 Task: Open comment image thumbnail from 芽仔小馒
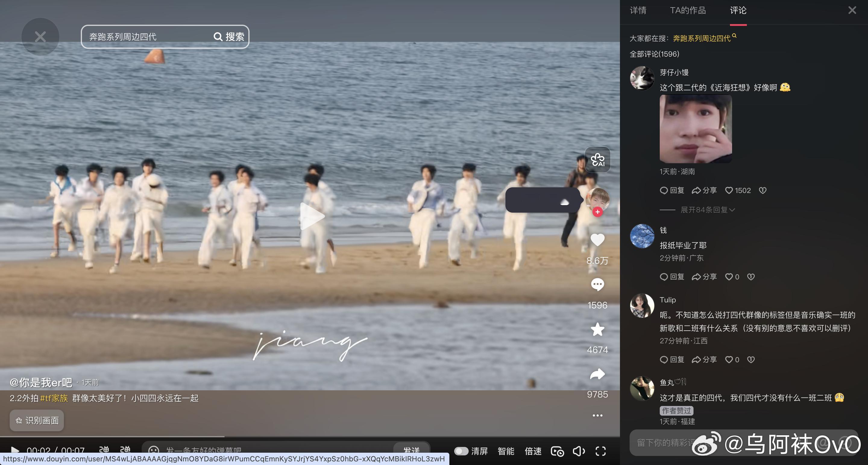point(696,129)
